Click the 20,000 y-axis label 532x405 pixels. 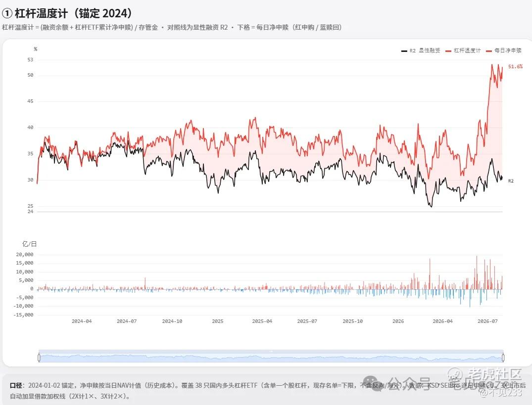(24, 255)
